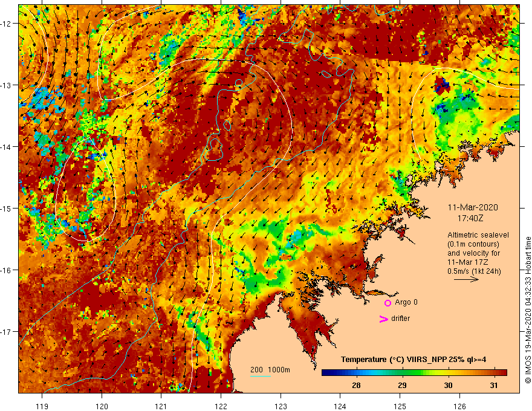
Task: Click the '200 1000m' depth label
Action: pyautogui.click(x=270, y=370)
